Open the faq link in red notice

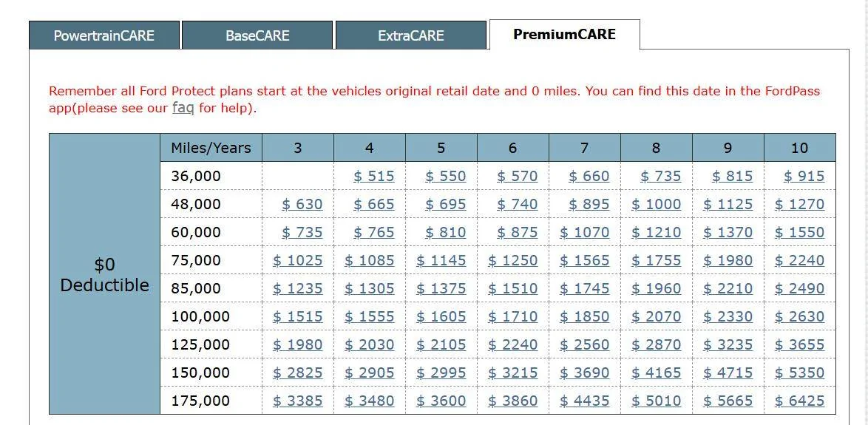pyautogui.click(x=183, y=108)
